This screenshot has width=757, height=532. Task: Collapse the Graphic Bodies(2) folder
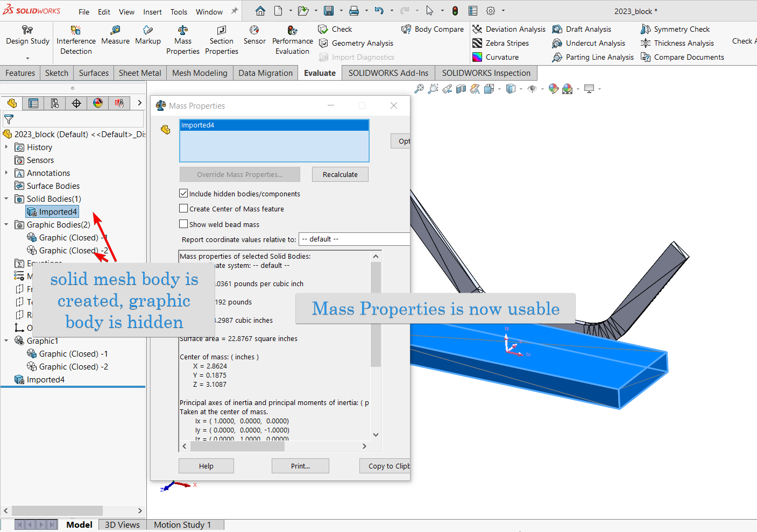[6, 224]
